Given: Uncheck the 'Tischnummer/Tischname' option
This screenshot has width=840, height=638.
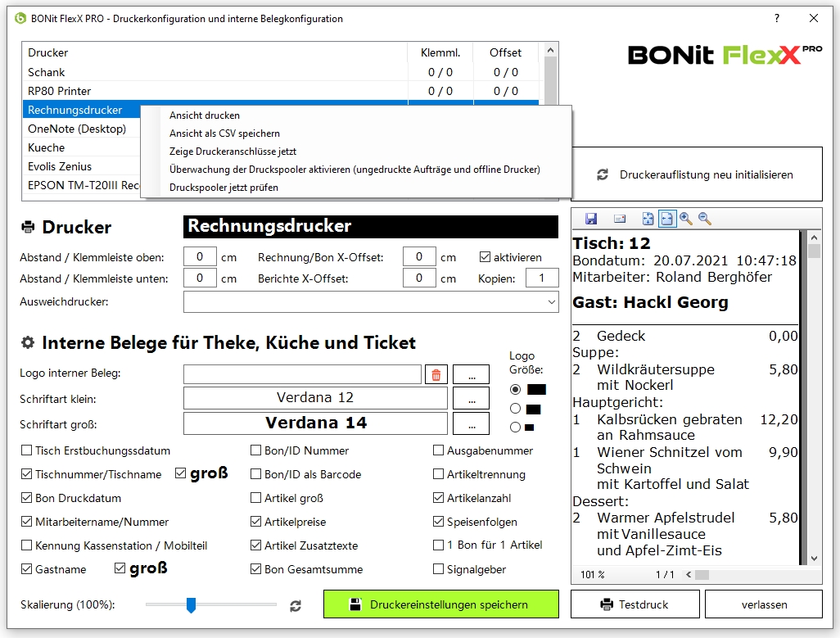Looking at the screenshot, I should click(x=26, y=474).
